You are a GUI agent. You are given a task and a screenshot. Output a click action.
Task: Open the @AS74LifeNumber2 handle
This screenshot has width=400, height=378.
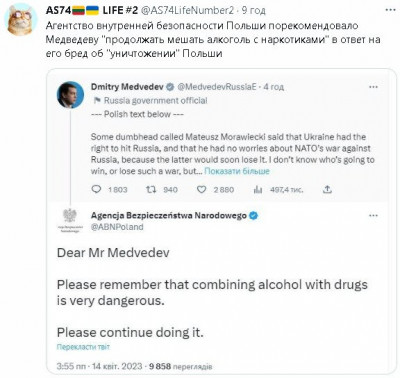tap(188, 10)
